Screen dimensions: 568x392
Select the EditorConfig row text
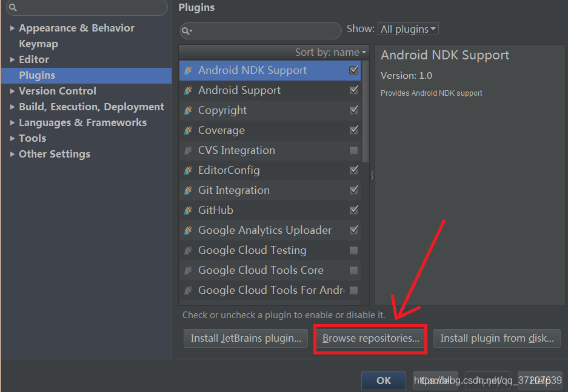[229, 170]
